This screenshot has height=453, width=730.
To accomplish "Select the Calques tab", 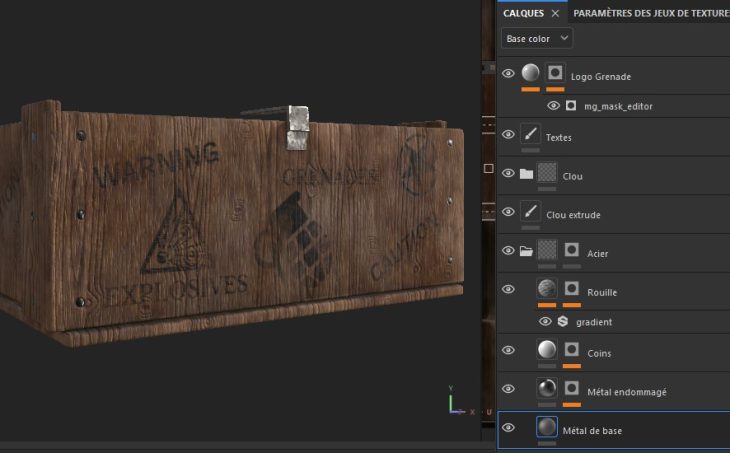I will coord(523,13).
